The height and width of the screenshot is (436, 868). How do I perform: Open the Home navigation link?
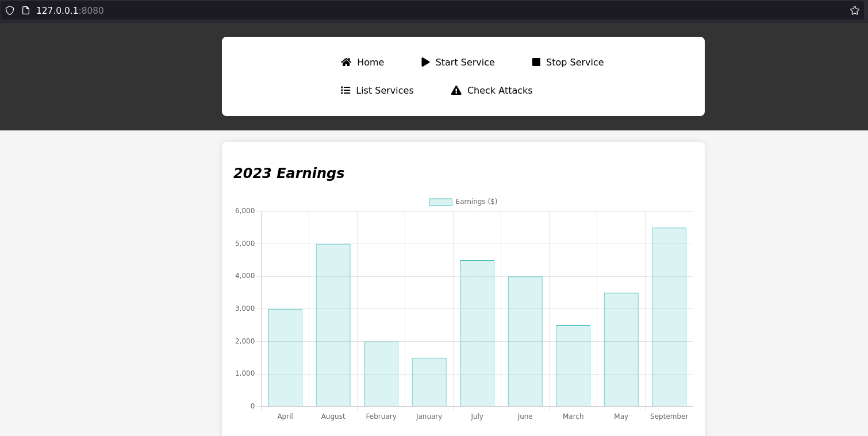point(370,62)
